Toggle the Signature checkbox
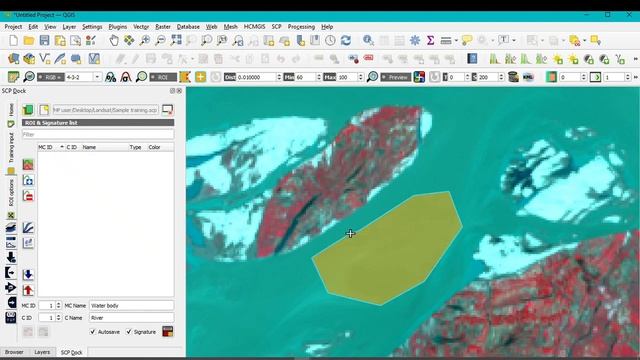The width and height of the screenshot is (640, 360). pos(129,331)
